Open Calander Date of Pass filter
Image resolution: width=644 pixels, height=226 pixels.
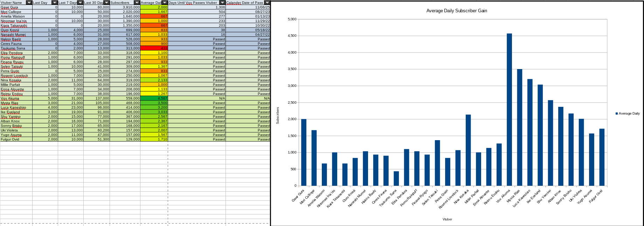point(267,2)
